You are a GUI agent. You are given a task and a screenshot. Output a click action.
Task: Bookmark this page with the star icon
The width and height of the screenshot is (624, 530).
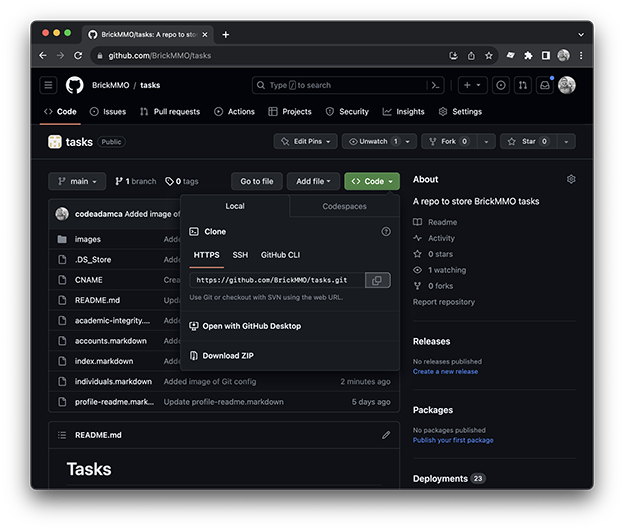pyautogui.click(x=489, y=56)
